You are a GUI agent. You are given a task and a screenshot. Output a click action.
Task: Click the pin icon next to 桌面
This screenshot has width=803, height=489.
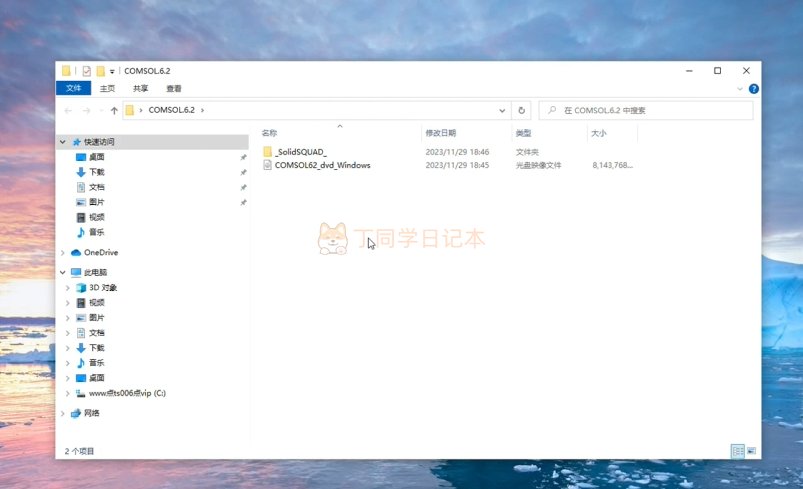pos(243,157)
